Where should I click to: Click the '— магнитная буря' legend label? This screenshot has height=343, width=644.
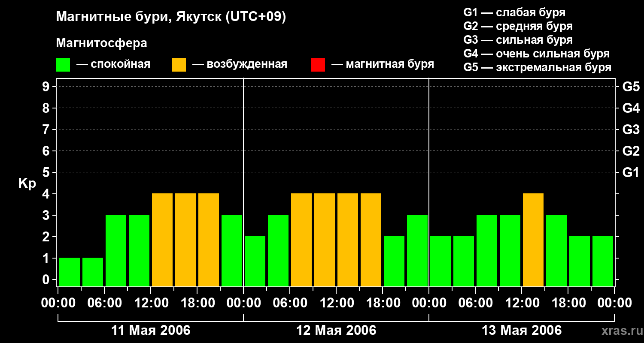(383, 65)
